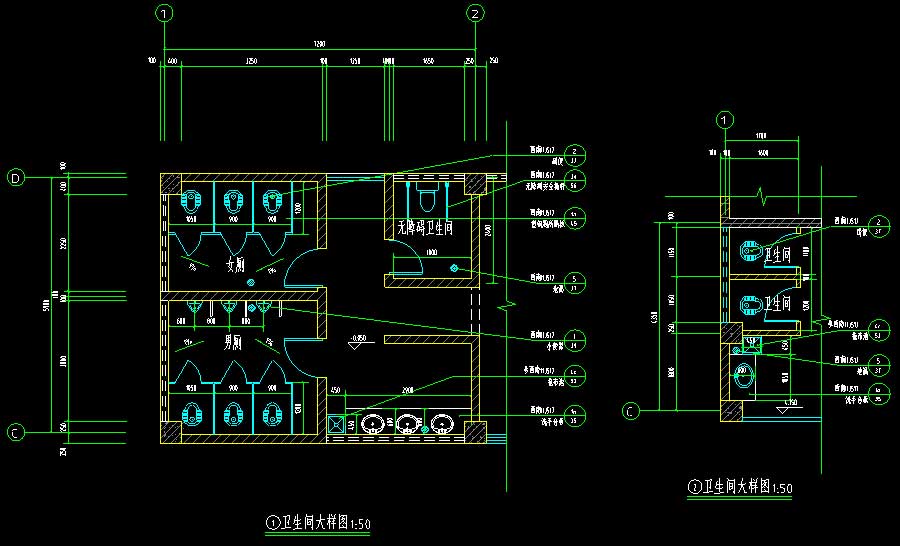Click grid axis bubble C at bottom-left
The width and height of the screenshot is (900, 546).
16,433
